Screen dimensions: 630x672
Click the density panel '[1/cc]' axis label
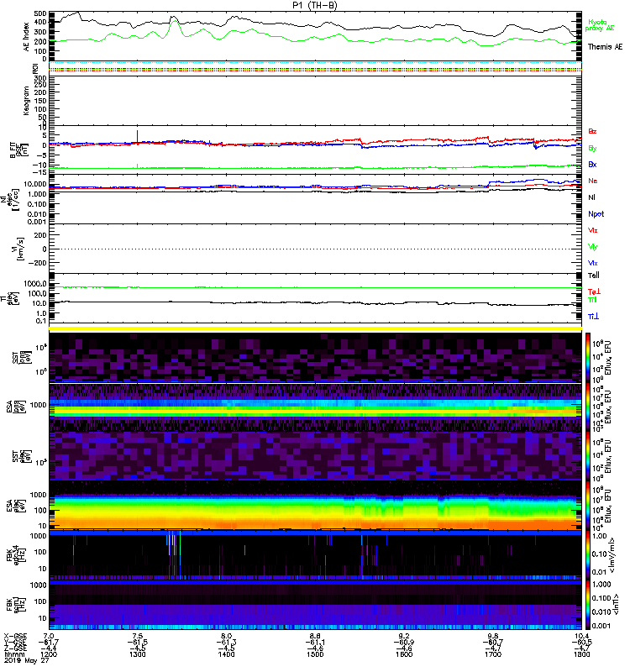[x=15, y=200]
